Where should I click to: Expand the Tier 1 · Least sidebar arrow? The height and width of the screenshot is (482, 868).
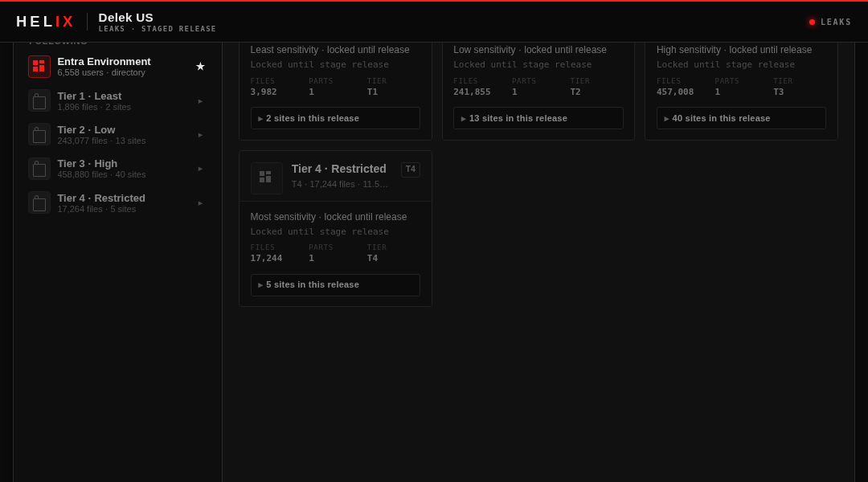(200, 101)
